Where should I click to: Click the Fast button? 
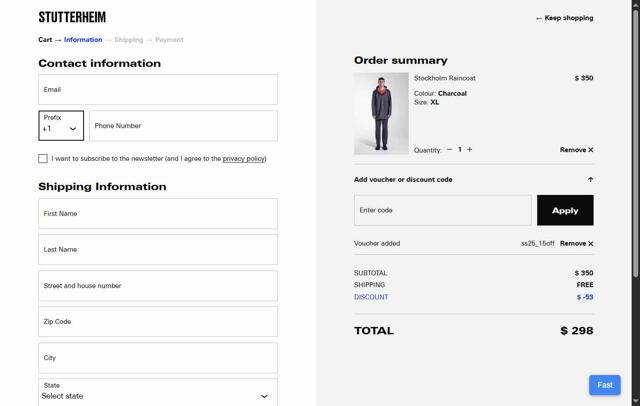click(604, 385)
